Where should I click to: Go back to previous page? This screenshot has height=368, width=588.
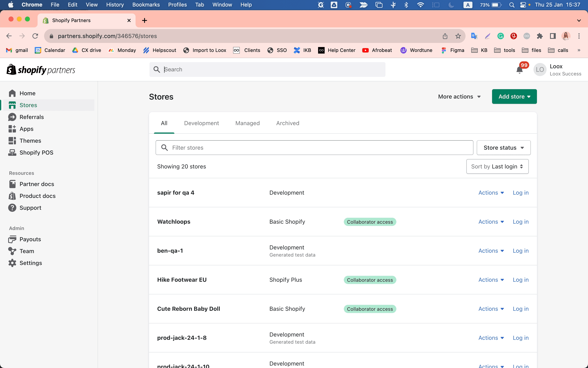(x=9, y=36)
